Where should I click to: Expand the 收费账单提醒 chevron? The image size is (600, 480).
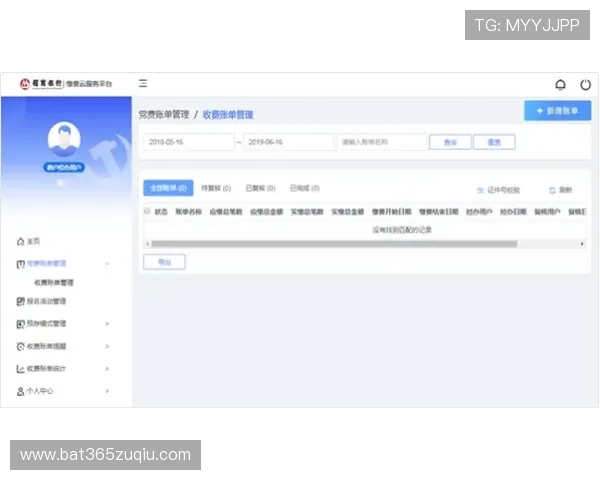tap(107, 346)
